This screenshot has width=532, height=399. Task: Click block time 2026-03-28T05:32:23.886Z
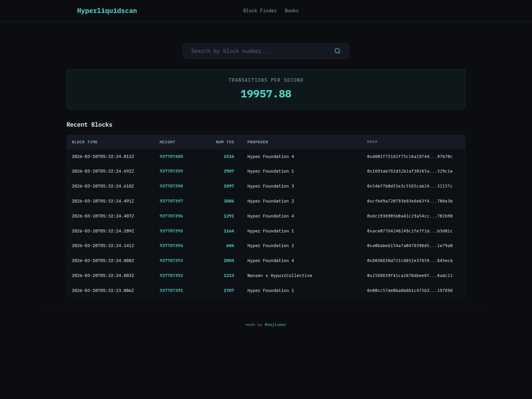(103, 291)
